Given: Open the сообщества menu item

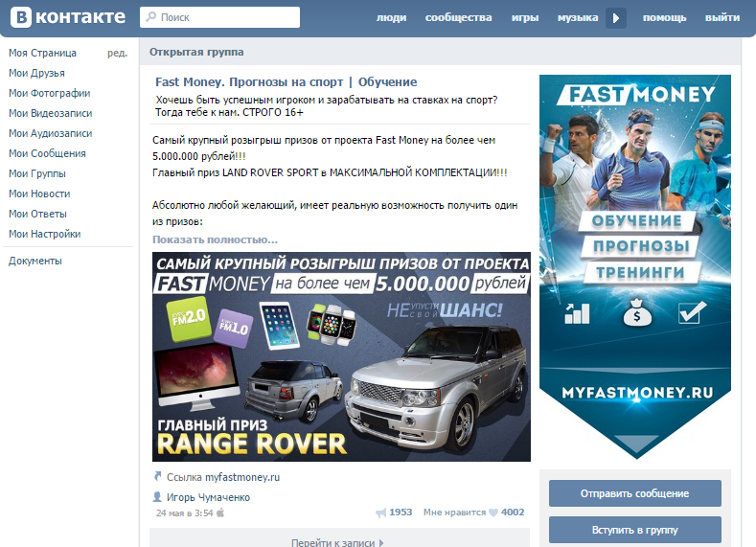Looking at the screenshot, I should point(459,18).
